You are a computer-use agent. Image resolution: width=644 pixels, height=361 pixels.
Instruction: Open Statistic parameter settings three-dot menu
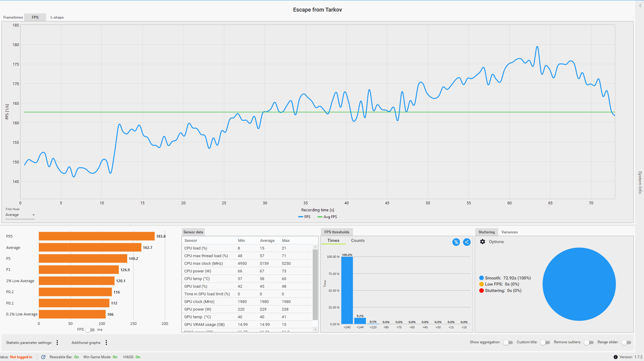pyautogui.click(x=57, y=343)
